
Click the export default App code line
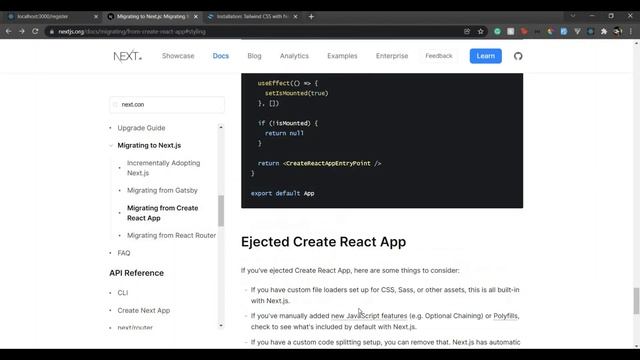[x=282, y=193]
